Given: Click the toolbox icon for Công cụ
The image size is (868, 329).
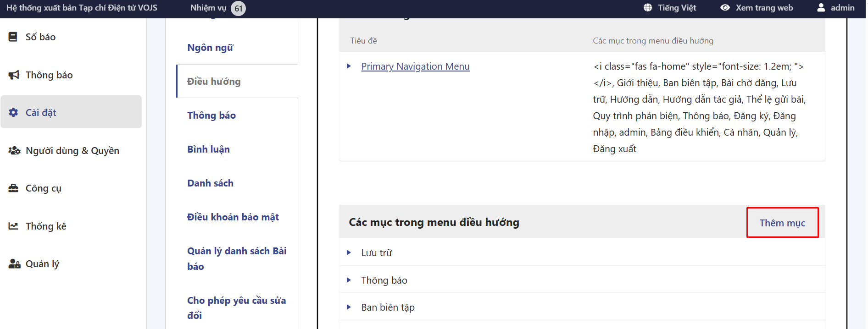Looking at the screenshot, I should point(14,188).
